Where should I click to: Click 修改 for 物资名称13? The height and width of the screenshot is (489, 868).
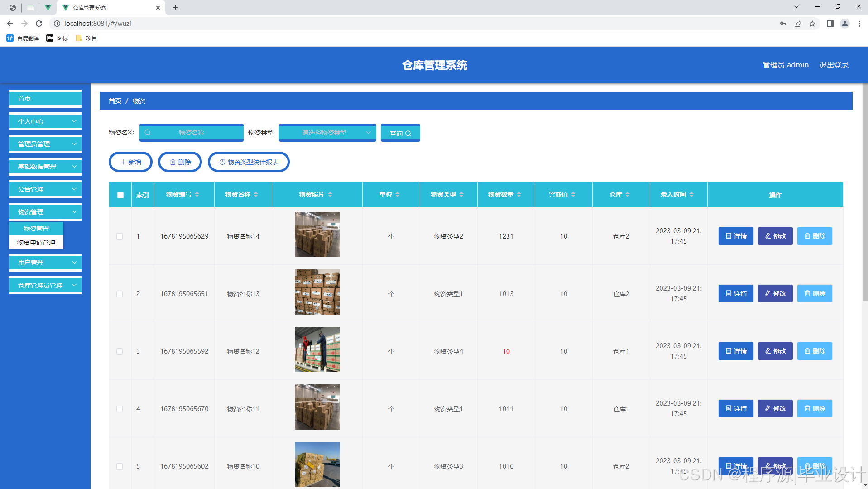(775, 293)
